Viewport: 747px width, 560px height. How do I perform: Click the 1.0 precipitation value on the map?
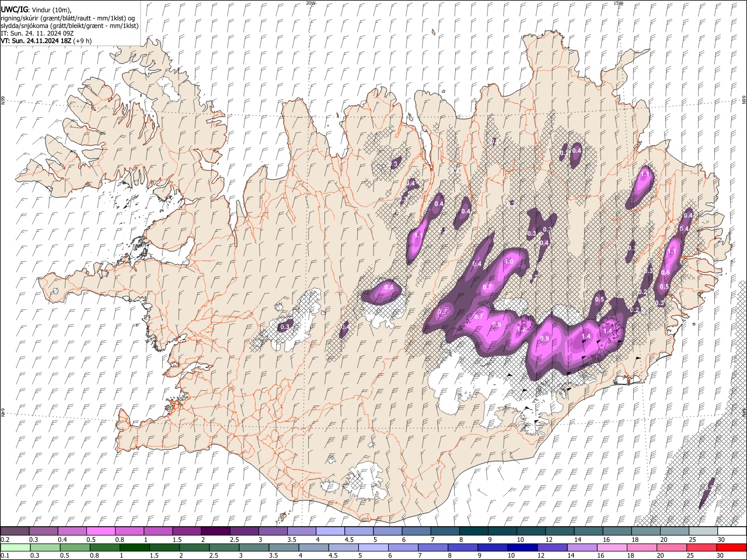tap(508, 262)
